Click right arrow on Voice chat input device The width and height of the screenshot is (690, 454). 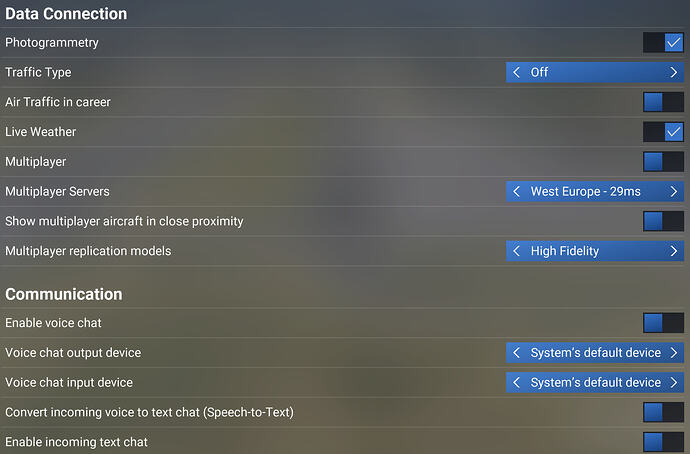(674, 382)
